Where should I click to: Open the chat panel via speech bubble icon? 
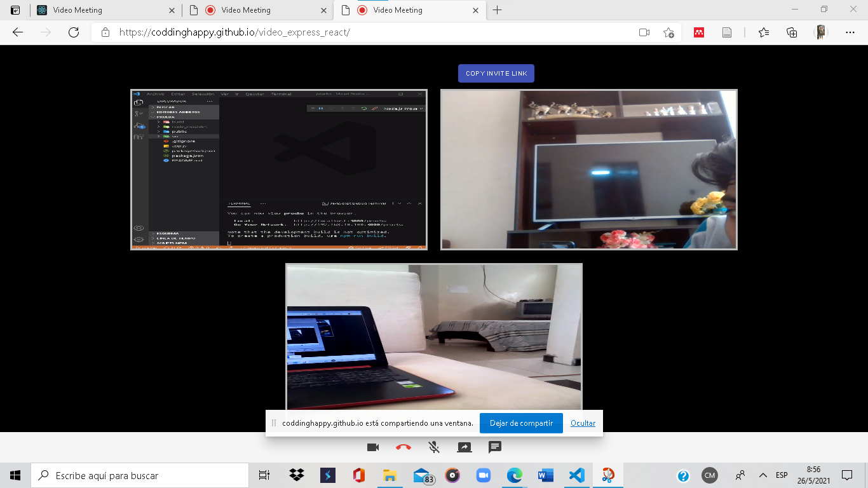(x=495, y=447)
